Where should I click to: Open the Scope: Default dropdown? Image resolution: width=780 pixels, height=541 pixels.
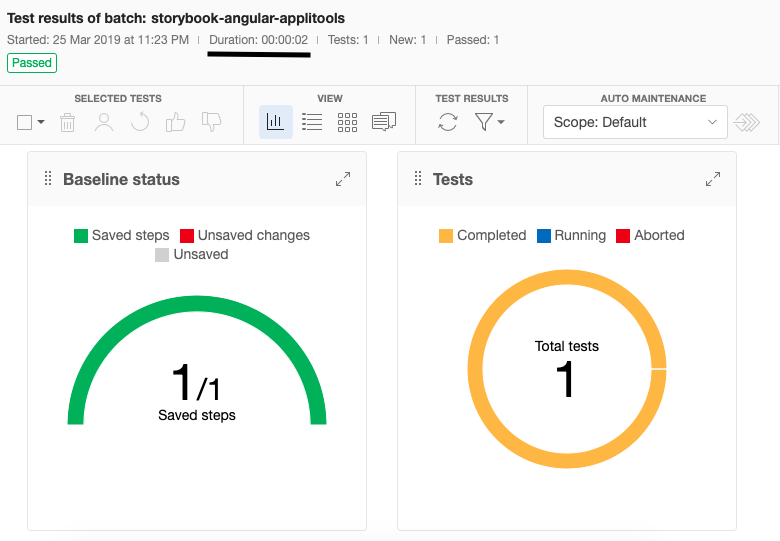634,122
